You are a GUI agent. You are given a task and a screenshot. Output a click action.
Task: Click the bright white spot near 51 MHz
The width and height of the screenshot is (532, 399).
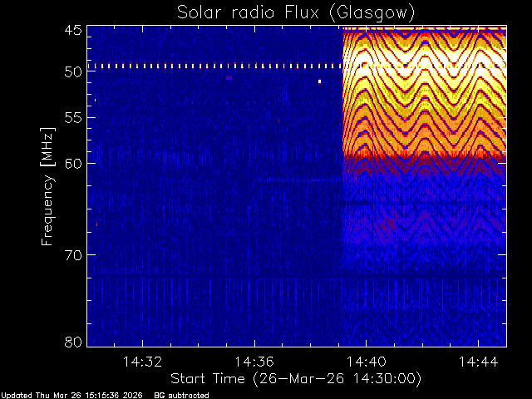tap(319, 81)
